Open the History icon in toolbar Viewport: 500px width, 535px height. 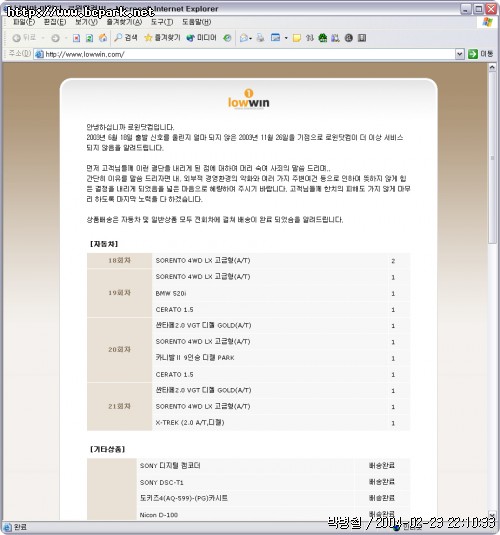point(227,38)
